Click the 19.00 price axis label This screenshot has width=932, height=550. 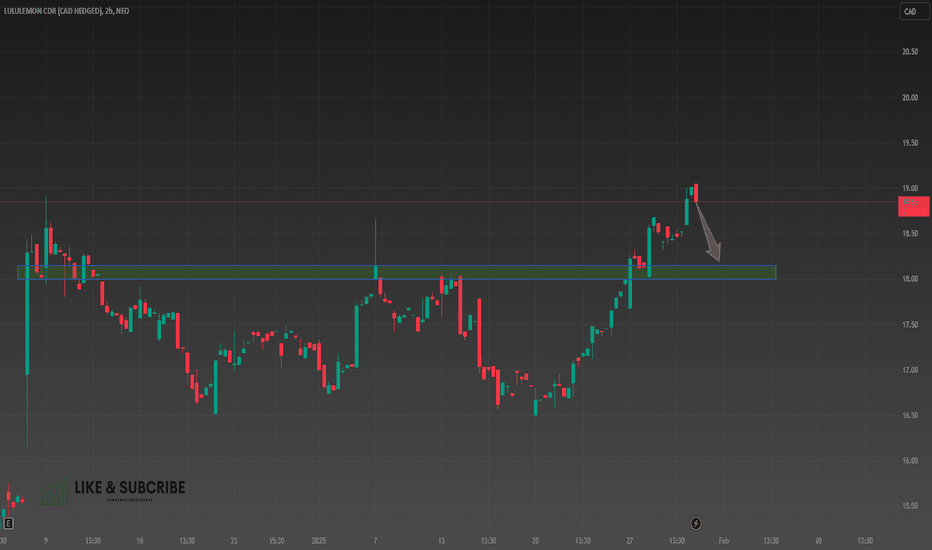909,188
